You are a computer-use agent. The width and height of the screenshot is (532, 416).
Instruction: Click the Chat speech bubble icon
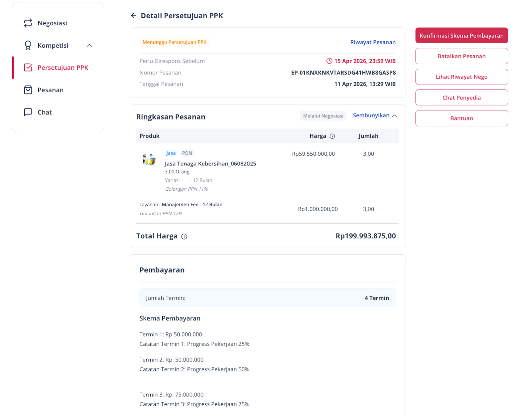28,112
